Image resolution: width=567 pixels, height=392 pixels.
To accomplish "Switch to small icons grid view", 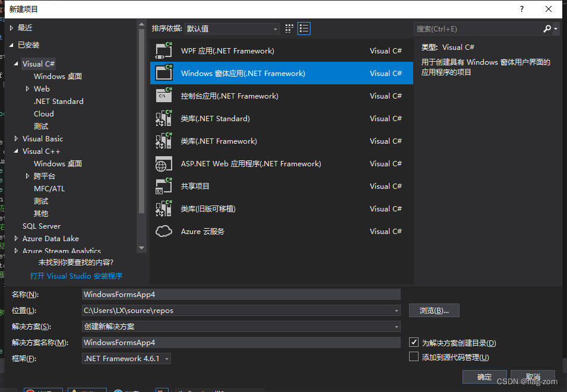I will pos(289,29).
